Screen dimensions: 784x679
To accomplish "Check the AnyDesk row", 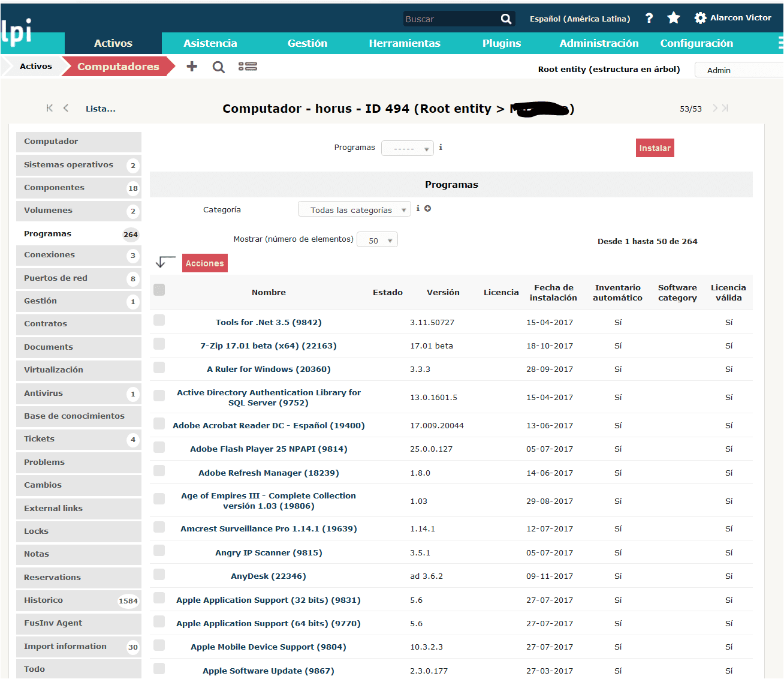I will coord(159,574).
